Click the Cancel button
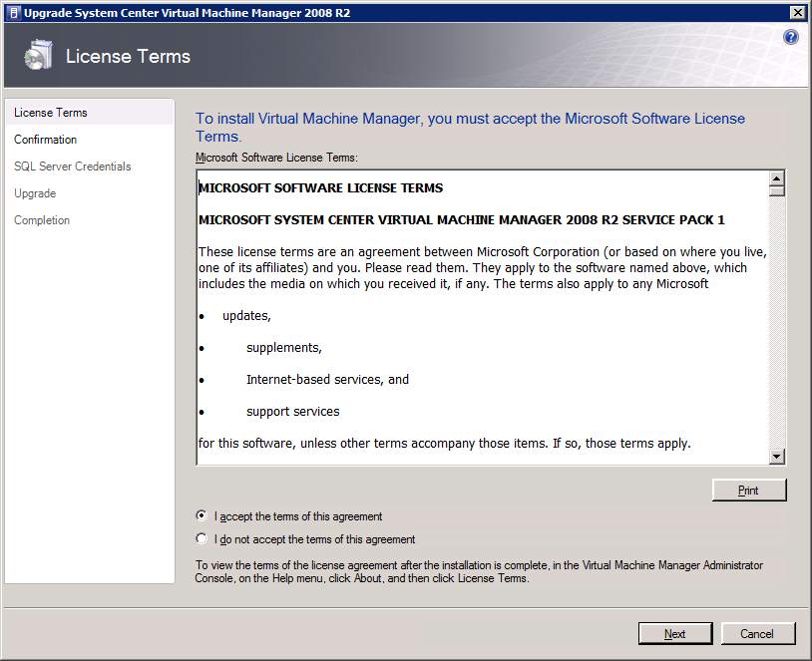This screenshot has height=661, width=812. coord(757,633)
